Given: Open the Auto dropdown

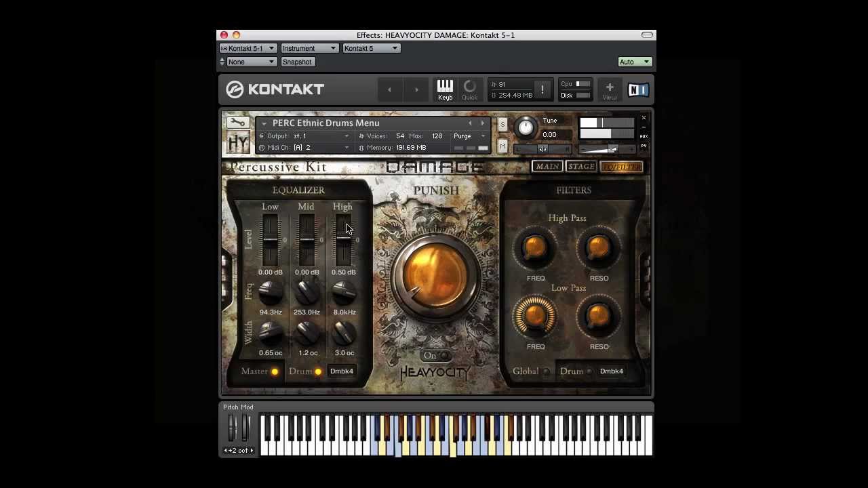Looking at the screenshot, I should [635, 62].
